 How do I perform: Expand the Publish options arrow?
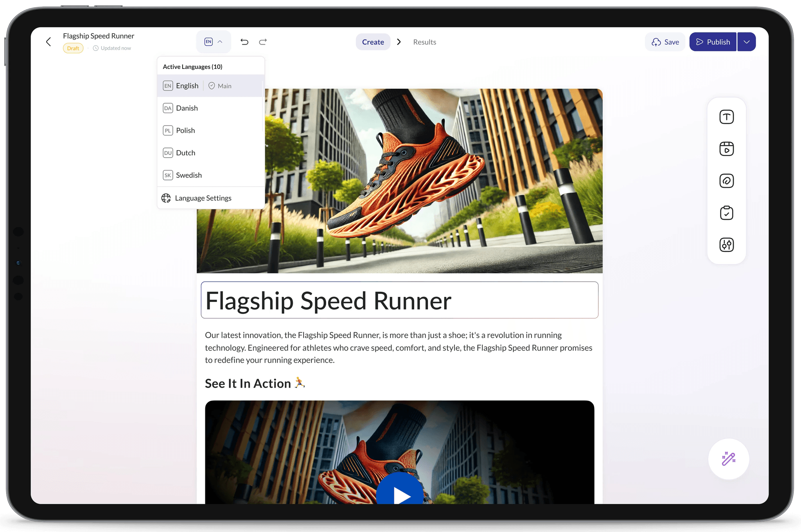(x=746, y=42)
